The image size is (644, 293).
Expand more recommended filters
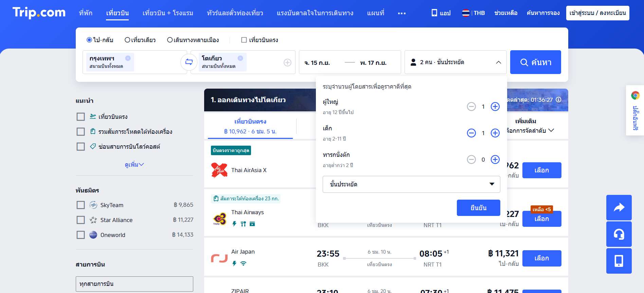(134, 165)
